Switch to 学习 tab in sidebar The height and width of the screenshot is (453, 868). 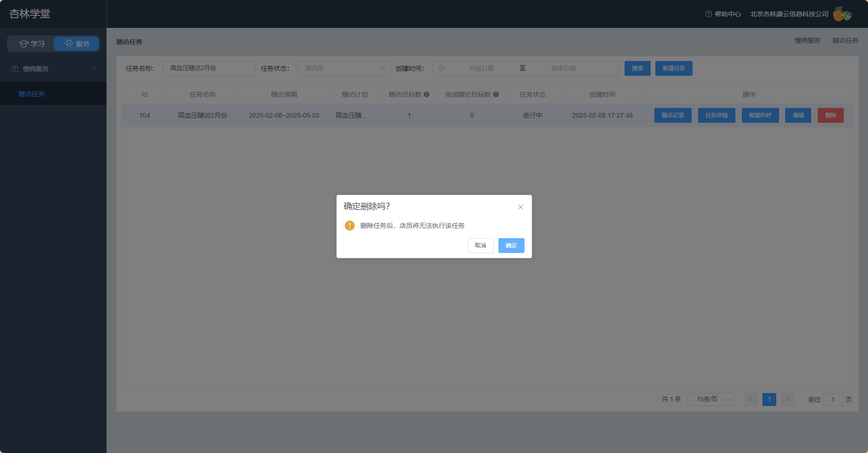[32, 44]
